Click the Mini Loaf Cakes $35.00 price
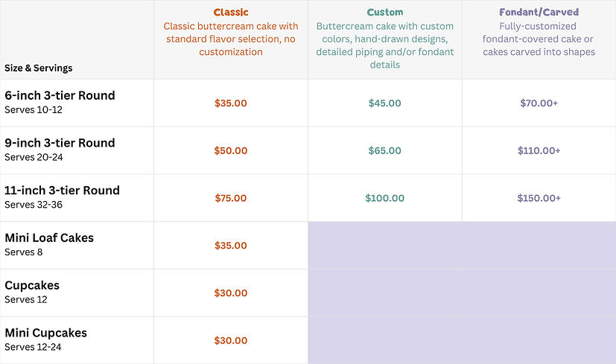This screenshot has height=364, width=616. click(x=231, y=246)
